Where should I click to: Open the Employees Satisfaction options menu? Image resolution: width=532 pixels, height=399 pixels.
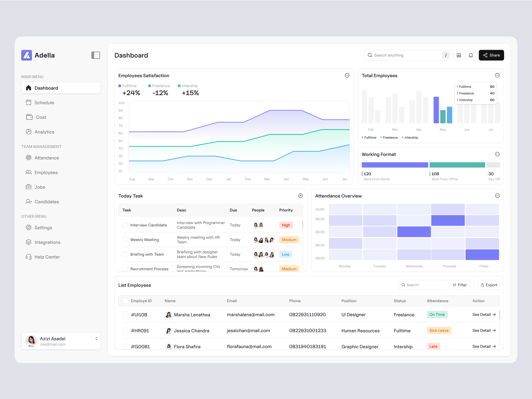pos(347,75)
